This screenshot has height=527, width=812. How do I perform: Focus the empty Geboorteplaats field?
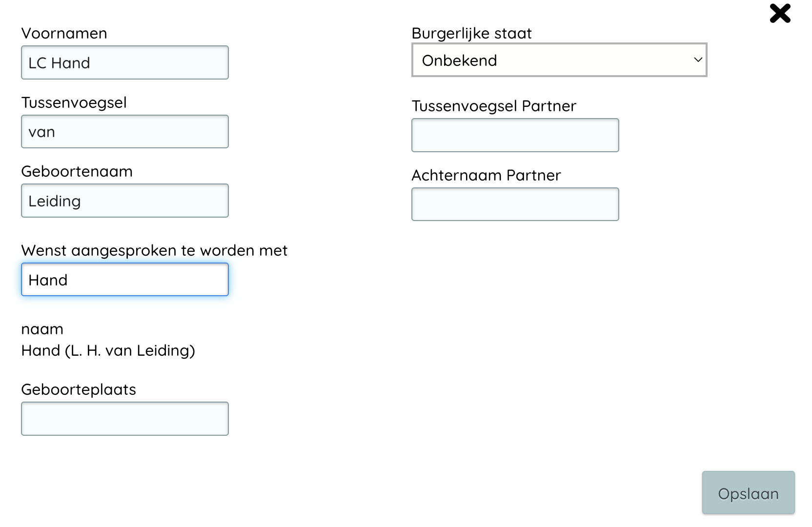pyautogui.click(x=125, y=419)
